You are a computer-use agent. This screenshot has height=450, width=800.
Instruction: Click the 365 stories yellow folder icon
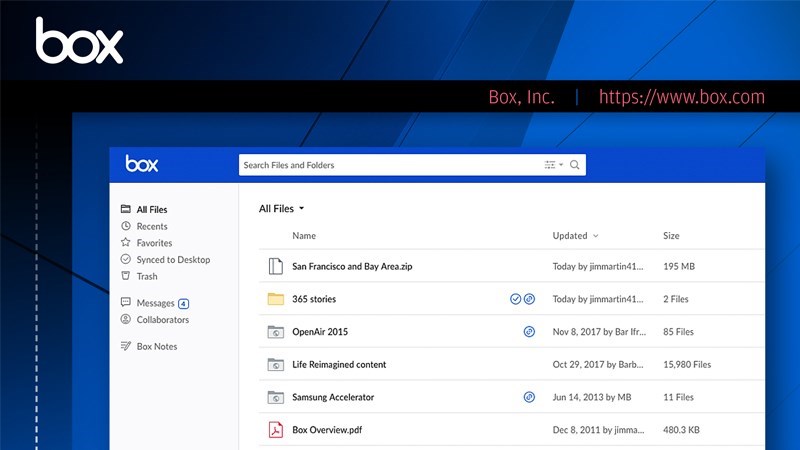pos(276,298)
